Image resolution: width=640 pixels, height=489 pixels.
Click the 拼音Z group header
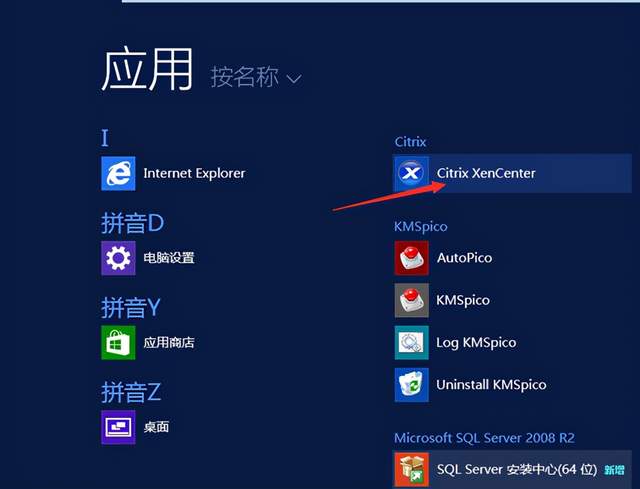[x=131, y=392]
